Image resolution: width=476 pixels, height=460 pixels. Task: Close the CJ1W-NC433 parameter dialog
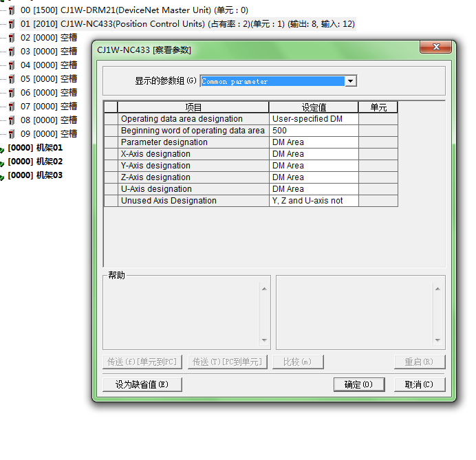[435, 47]
